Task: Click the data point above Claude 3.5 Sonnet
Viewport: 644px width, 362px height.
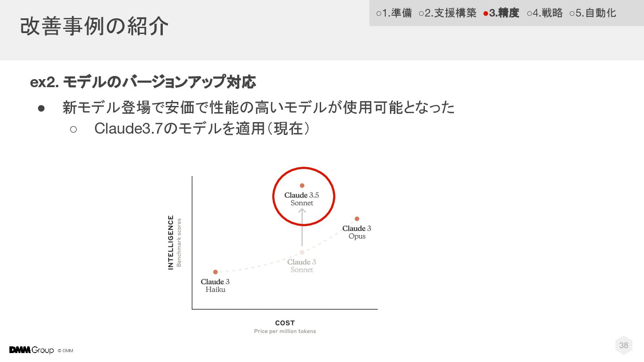Action: tap(302, 185)
